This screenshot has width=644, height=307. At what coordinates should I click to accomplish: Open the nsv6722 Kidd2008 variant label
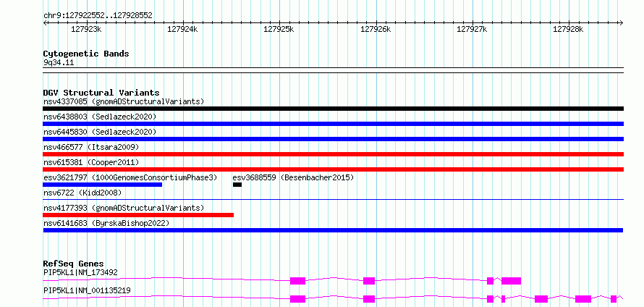pos(82,193)
